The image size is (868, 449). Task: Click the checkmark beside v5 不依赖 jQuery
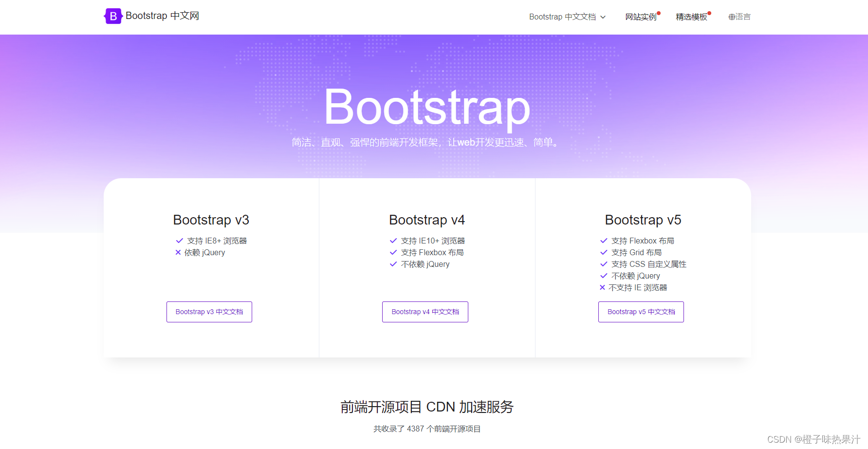604,276
